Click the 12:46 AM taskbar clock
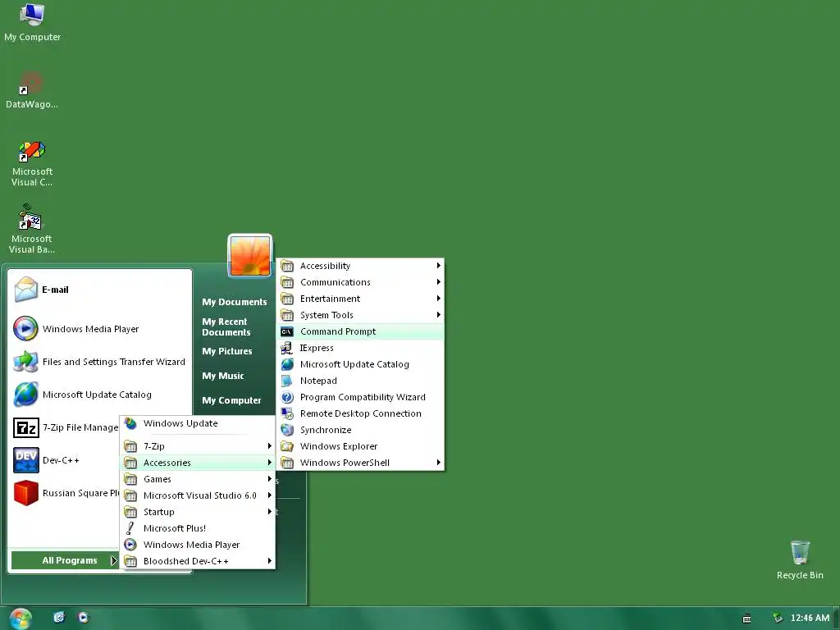 pyautogui.click(x=810, y=619)
